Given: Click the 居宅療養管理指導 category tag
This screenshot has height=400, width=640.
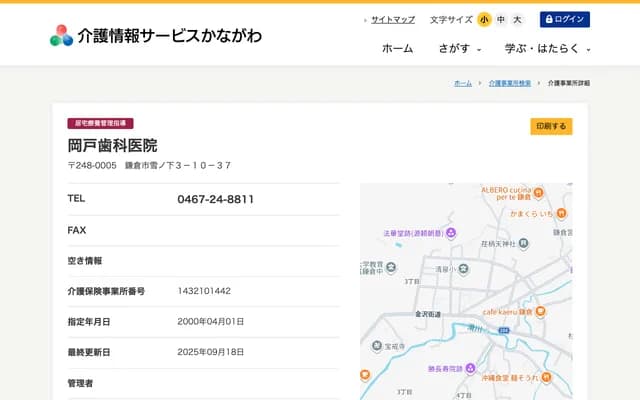Looking at the screenshot, I should tap(100, 123).
